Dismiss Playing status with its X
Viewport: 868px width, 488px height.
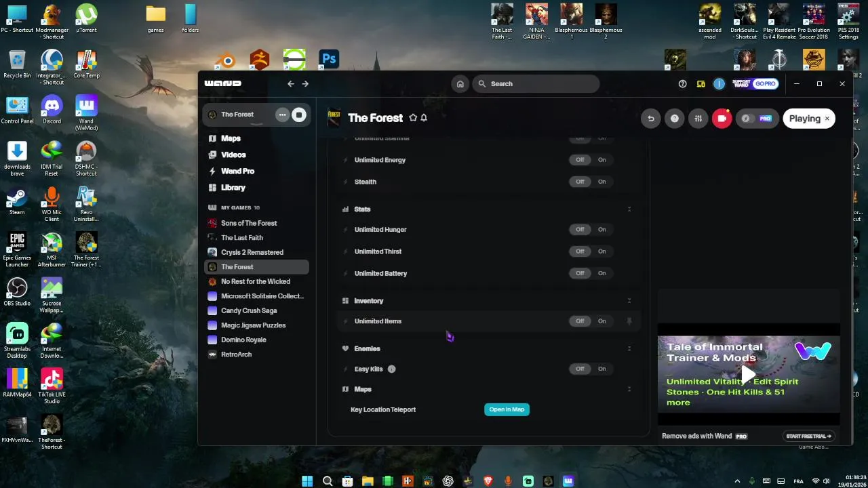click(x=827, y=119)
